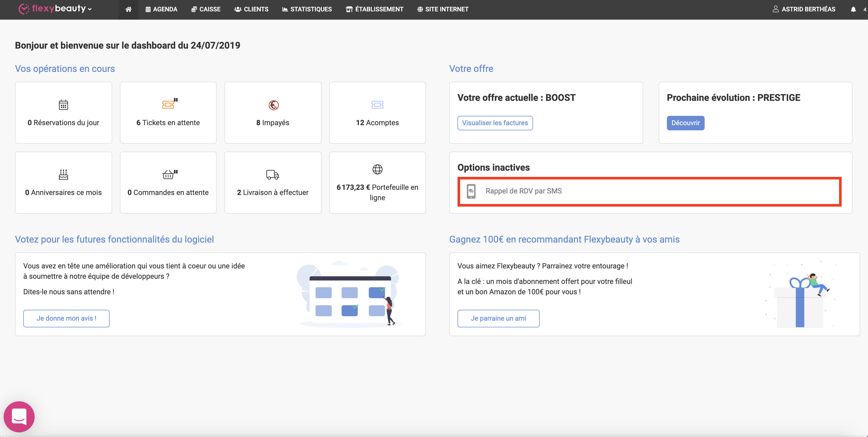Click the blue Acomptes ticket icon

tap(377, 104)
